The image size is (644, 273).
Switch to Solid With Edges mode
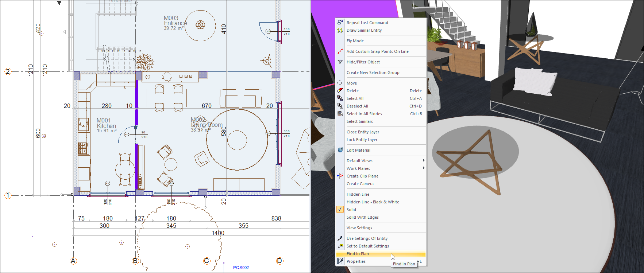(362, 217)
